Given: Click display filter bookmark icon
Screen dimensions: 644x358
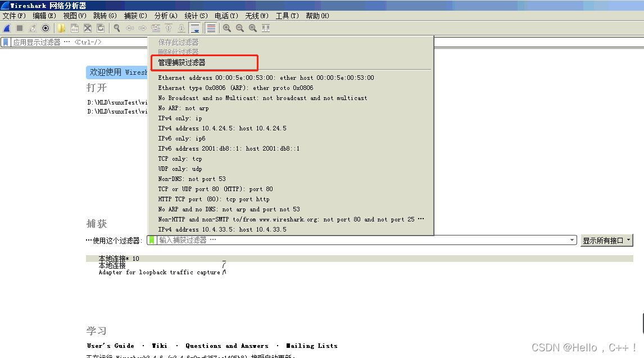Looking at the screenshot, I should [6, 42].
